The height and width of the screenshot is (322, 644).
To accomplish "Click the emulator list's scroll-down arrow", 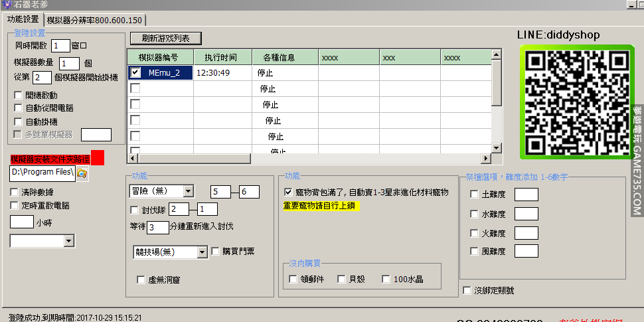I will (x=497, y=147).
